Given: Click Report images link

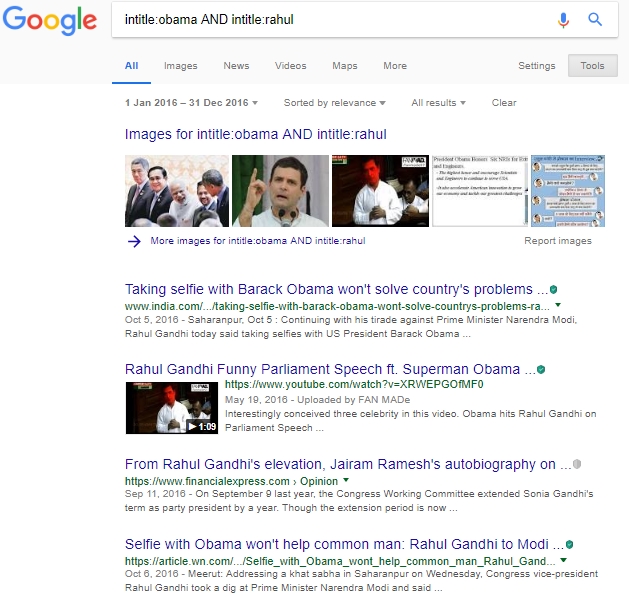Looking at the screenshot, I should click(x=558, y=241).
